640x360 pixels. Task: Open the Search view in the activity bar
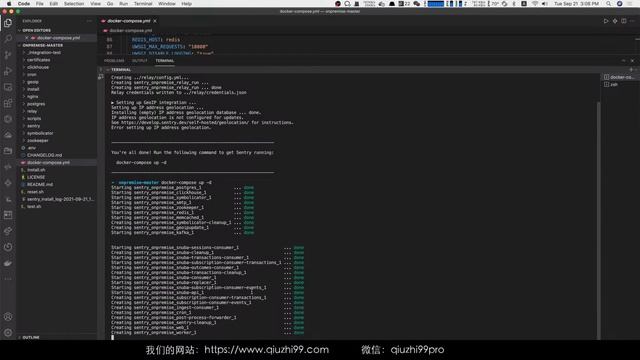8,39
